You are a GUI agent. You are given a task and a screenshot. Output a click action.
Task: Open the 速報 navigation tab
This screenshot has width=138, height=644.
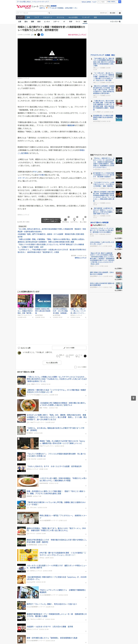pyautogui.click(x=28, y=17)
